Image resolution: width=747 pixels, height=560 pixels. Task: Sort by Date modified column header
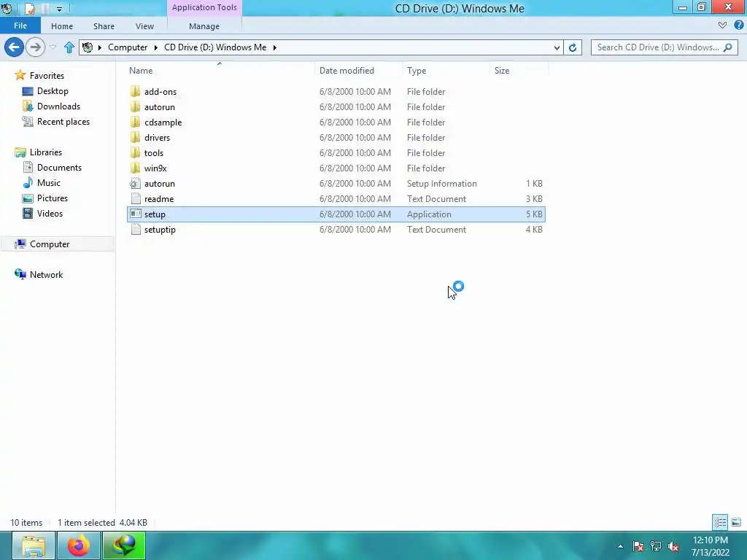[x=347, y=71]
